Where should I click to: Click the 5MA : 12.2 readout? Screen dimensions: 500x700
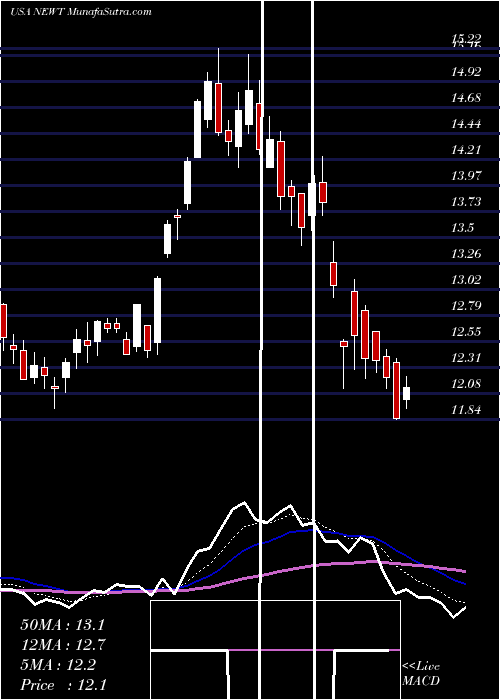tap(58, 665)
